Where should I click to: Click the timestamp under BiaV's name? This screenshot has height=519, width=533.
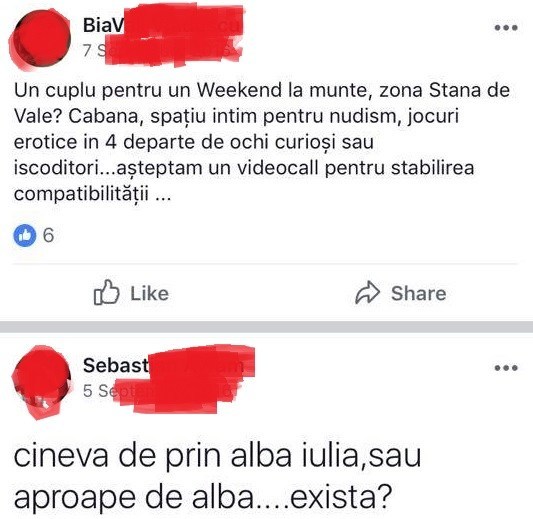point(92,51)
